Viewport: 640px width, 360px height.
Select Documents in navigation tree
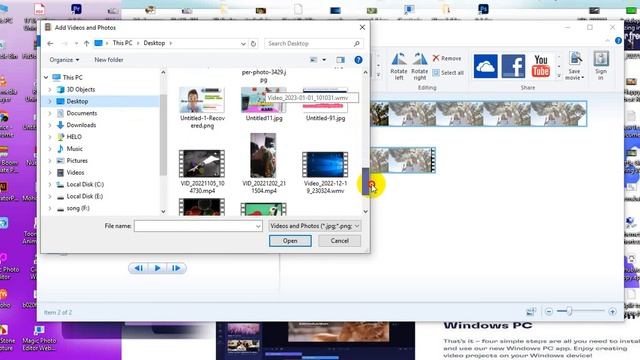tap(82, 113)
